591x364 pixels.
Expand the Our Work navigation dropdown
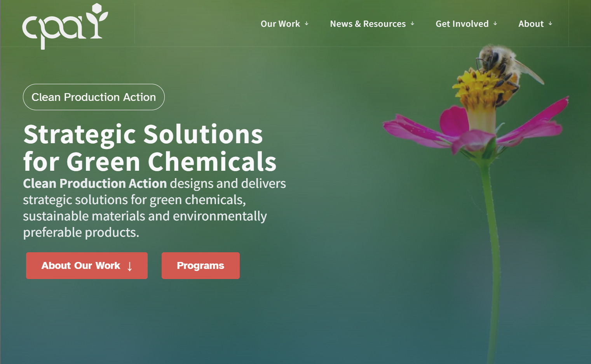280,24
